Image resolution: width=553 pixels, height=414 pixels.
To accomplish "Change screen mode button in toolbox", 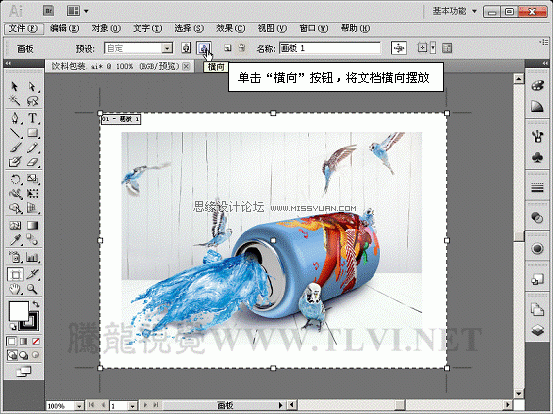I will pyautogui.click(x=24, y=371).
